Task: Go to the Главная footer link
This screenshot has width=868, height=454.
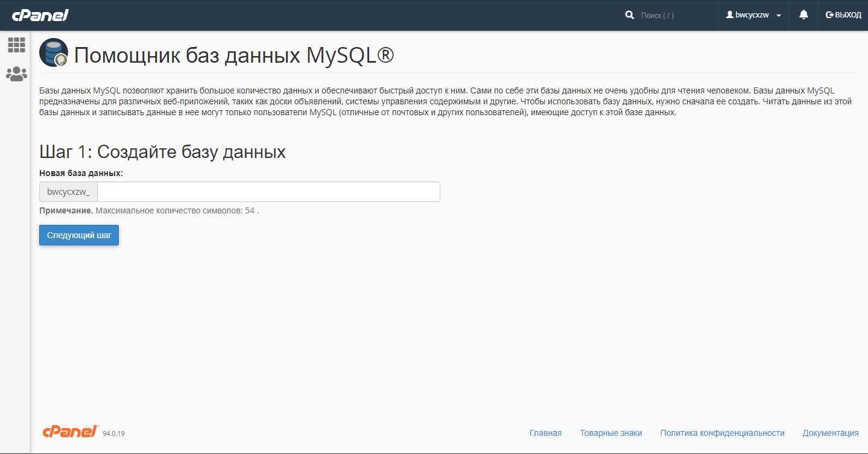Action: coord(545,433)
